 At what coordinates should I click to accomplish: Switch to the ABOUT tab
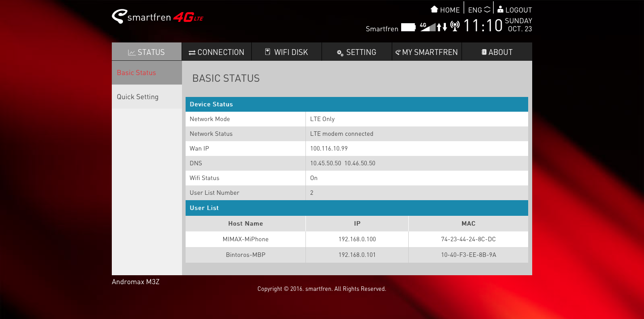coord(497,52)
